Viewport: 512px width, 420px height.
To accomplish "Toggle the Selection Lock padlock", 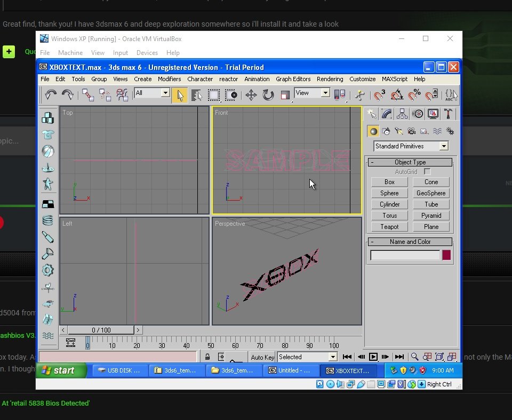I will pos(207,357).
